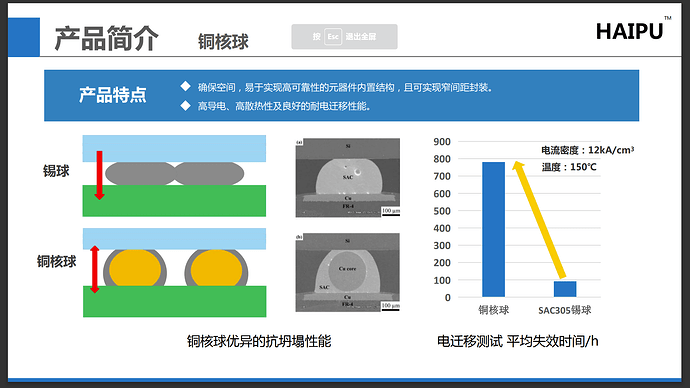Click '电流密度：12kA/cm³' chart annotation
The image size is (690, 388).
pyautogui.click(x=587, y=150)
